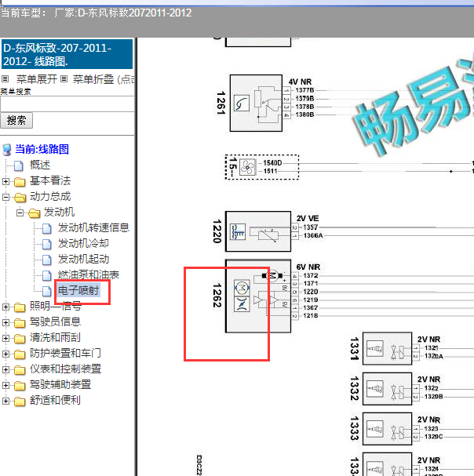Expand the 照明—信号 folder
The height and width of the screenshot is (476, 474).
5,307
